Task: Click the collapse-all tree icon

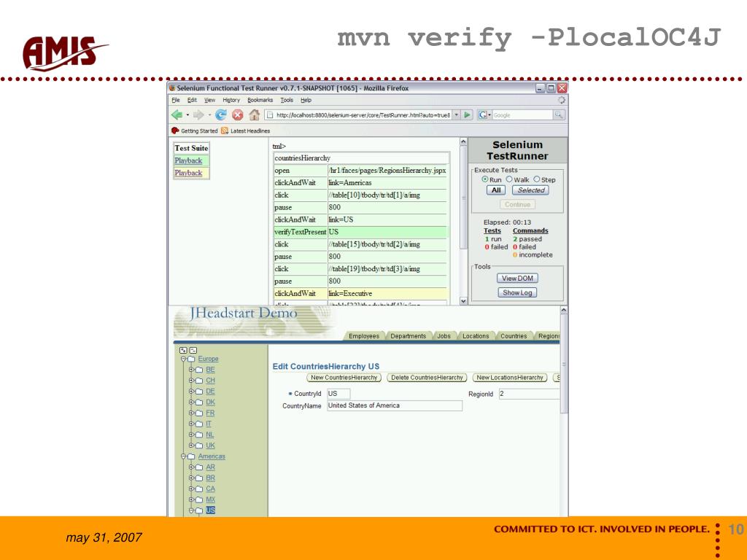Action: coord(193,350)
